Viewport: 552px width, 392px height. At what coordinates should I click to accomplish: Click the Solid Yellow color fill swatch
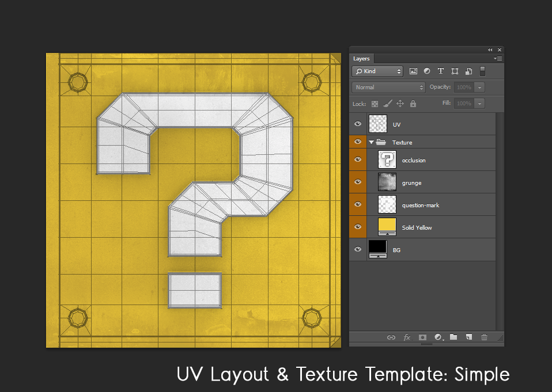tap(387, 227)
